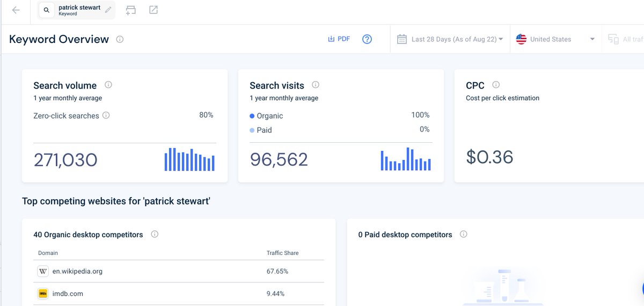Download the report as PDF
The height and width of the screenshot is (306, 644).
(x=339, y=39)
